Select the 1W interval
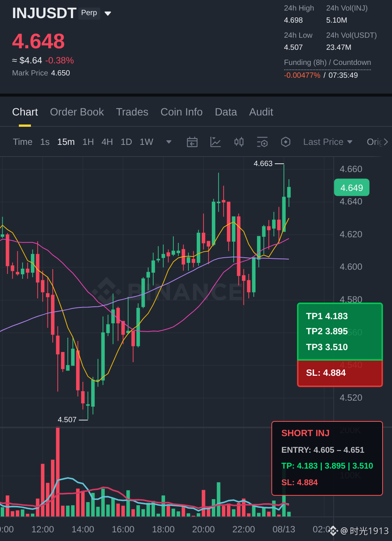 (x=147, y=142)
